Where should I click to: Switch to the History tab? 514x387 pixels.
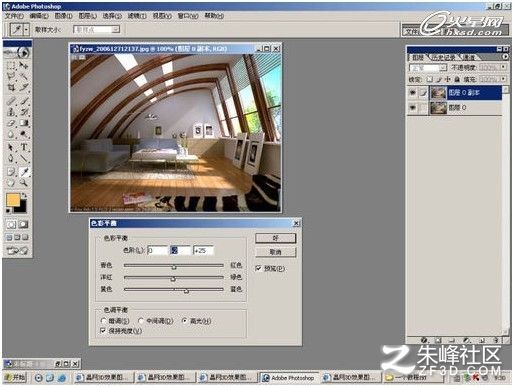coord(443,57)
